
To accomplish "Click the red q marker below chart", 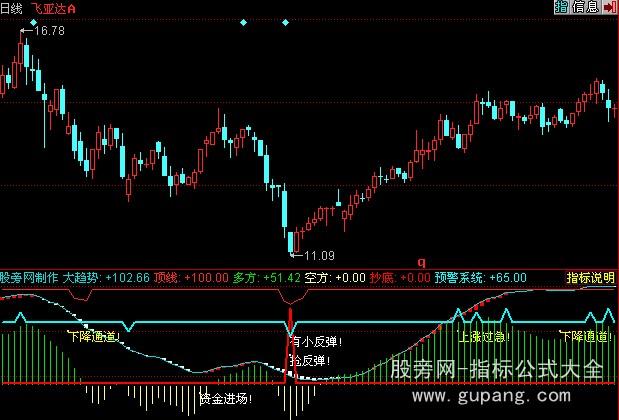I will pos(422,262).
